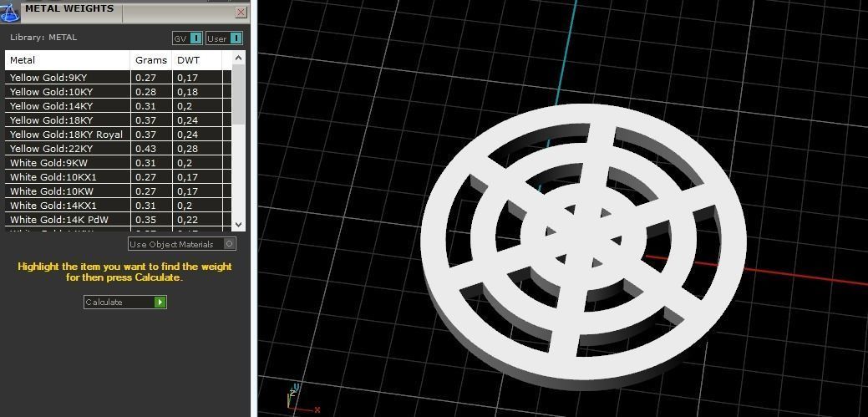
Task: Select the Yellow Gold:14KY row
Action: point(118,106)
